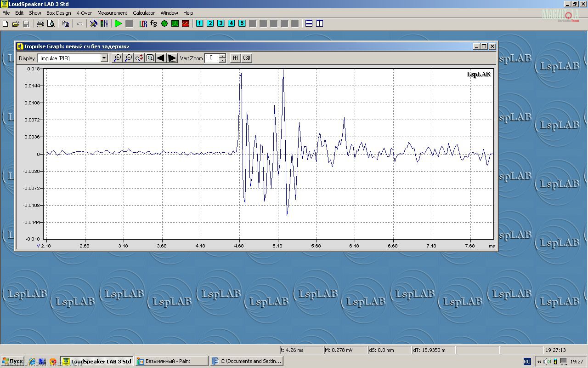
Task: Open the Show menu
Action: point(35,13)
